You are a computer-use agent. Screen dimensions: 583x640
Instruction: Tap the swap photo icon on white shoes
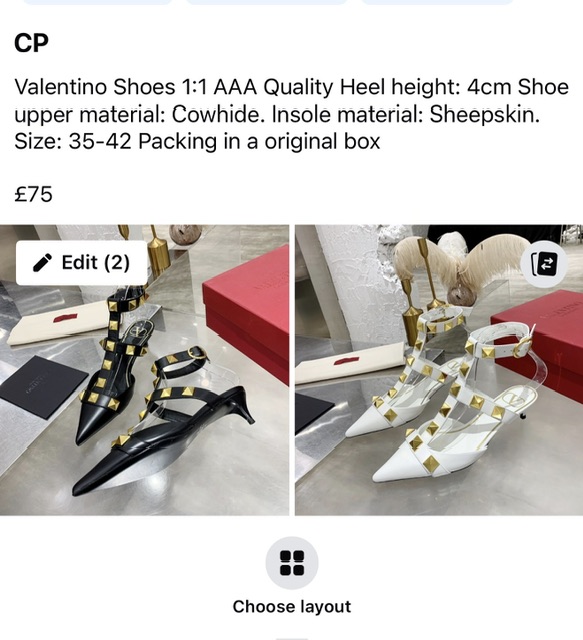(544, 262)
